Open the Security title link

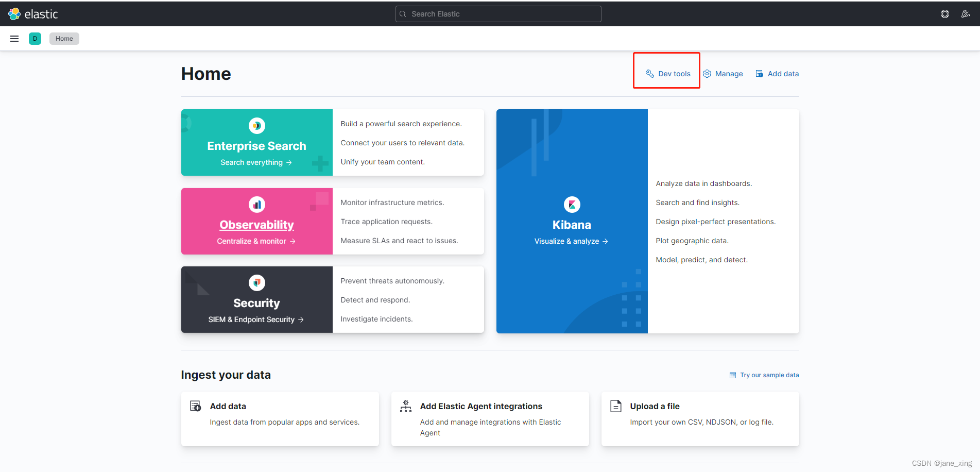(x=257, y=304)
